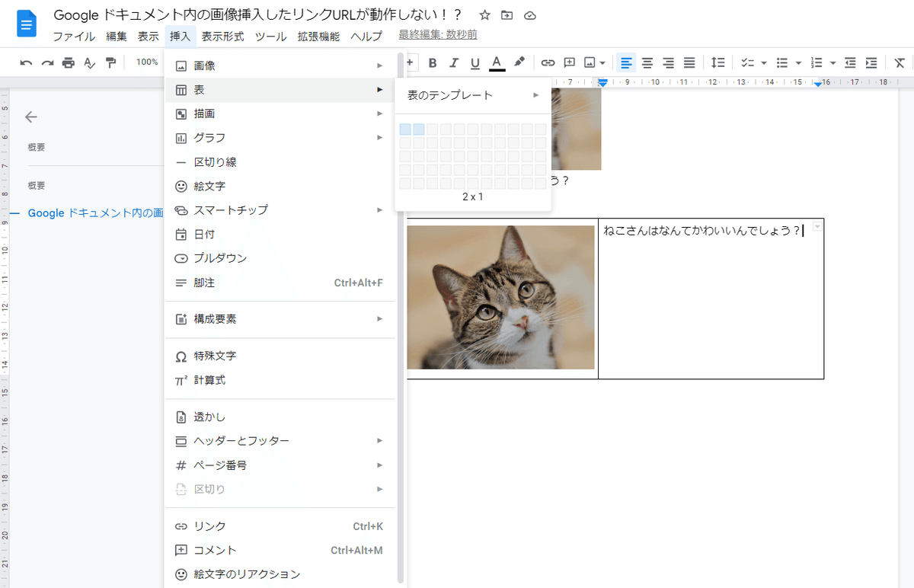
Task: Open the 表示形式 menu
Action: click(x=224, y=36)
